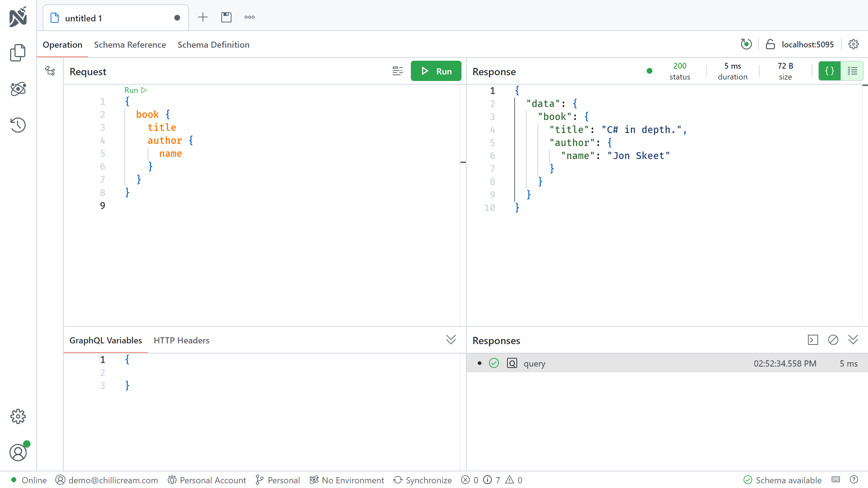Clear responses with the ban icon
Image resolution: width=868 pixels, height=488 pixels.
click(x=833, y=340)
